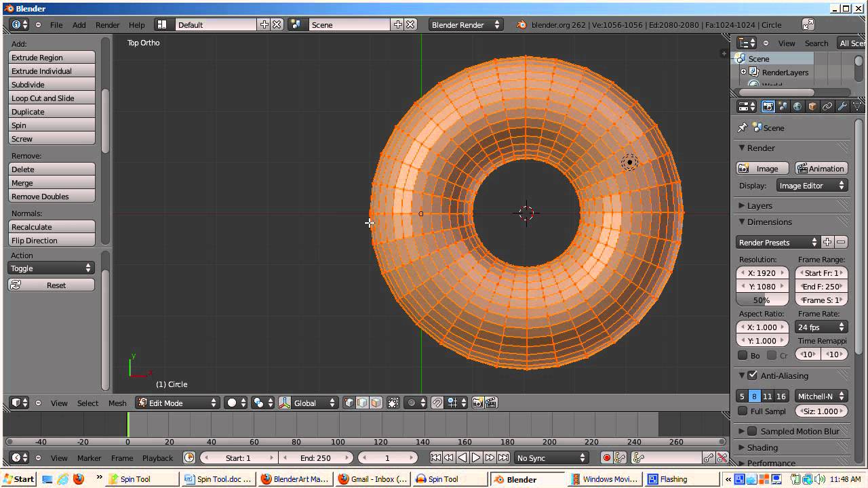Expand the Layers panel

743,205
